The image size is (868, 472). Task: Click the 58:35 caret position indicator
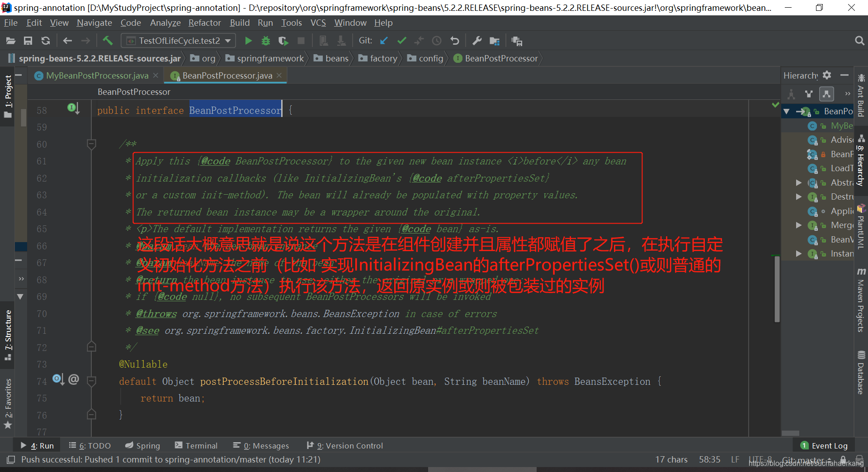point(709,459)
